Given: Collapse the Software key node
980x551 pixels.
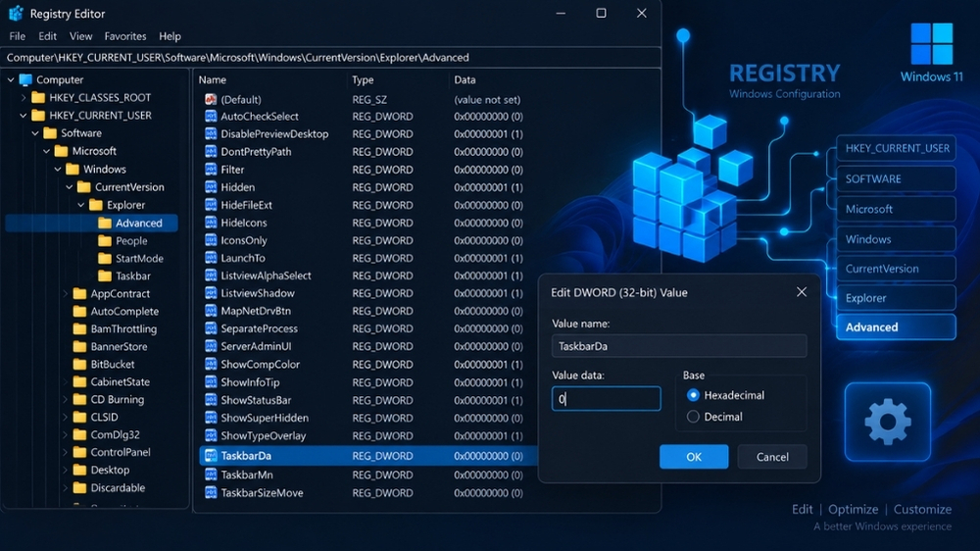Looking at the screenshot, I should pos(35,133).
